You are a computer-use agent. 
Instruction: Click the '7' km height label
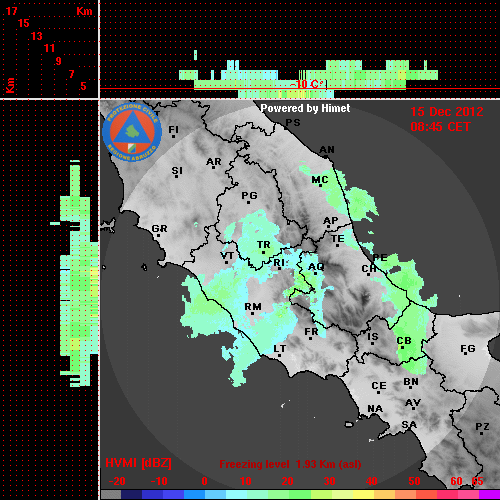[71, 74]
